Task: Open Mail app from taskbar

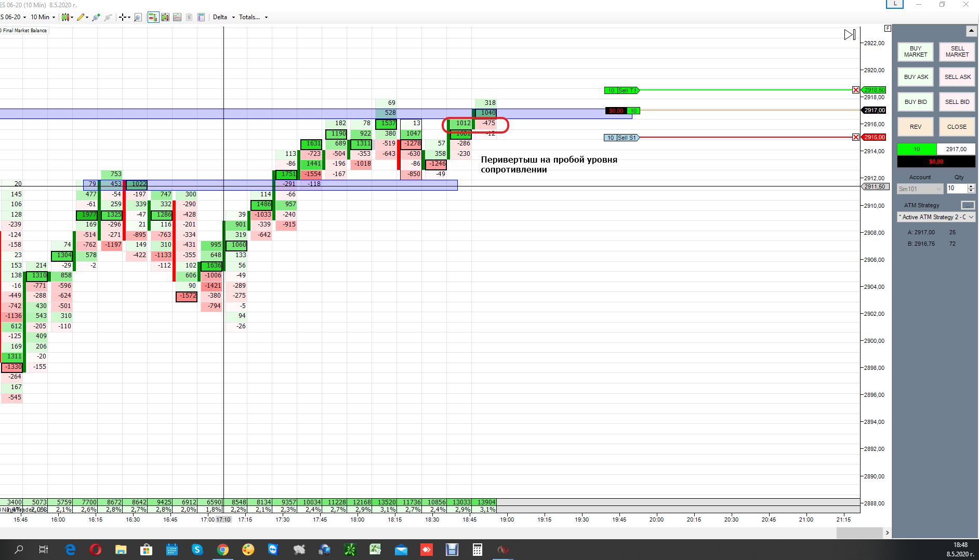Action: click(x=401, y=550)
